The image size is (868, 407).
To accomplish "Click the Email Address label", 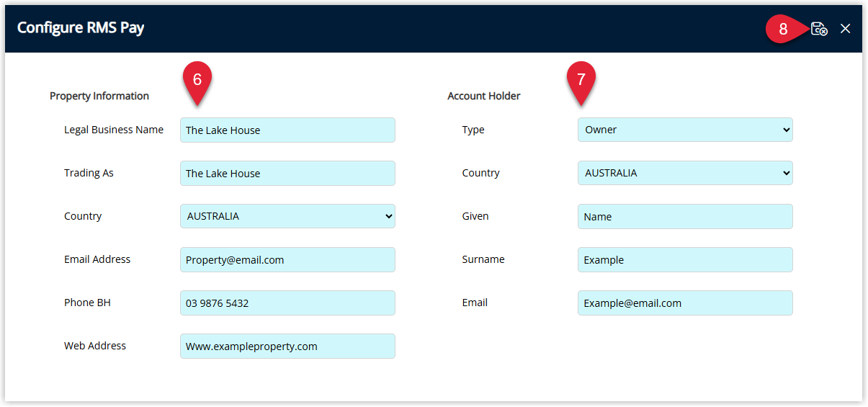I will pos(97,259).
